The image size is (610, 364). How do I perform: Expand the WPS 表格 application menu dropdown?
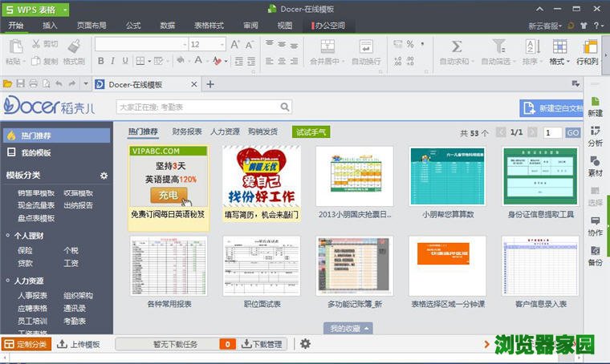coord(64,9)
